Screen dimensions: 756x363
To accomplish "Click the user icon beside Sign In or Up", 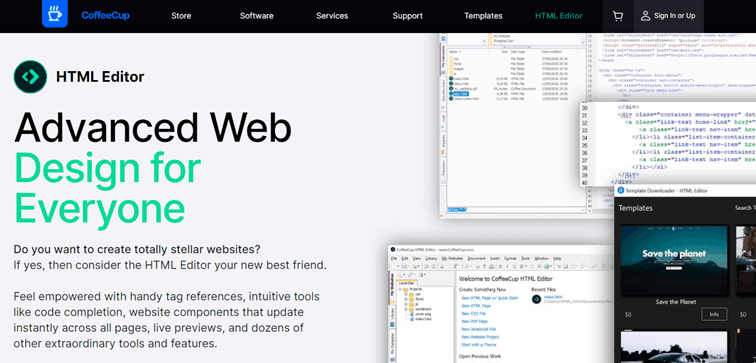I will 645,16.
